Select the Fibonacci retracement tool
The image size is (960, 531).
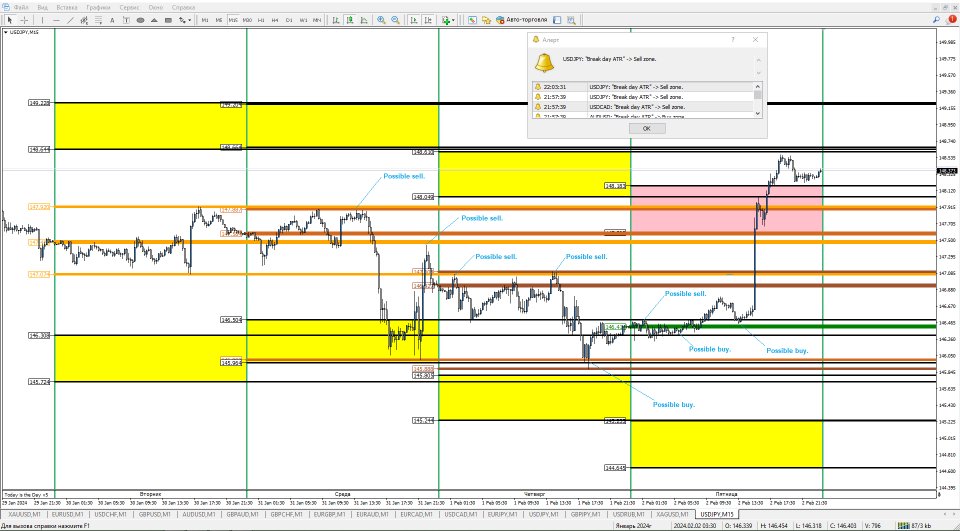(x=98, y=20)
